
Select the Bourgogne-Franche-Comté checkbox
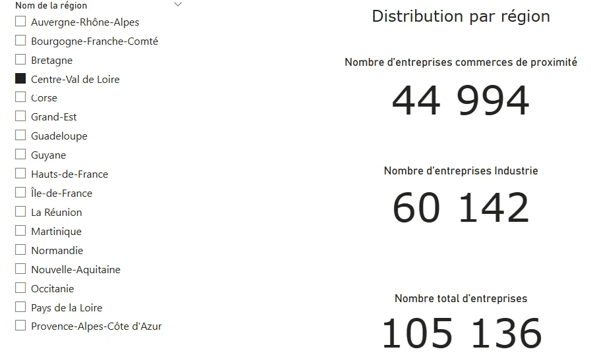20,41
